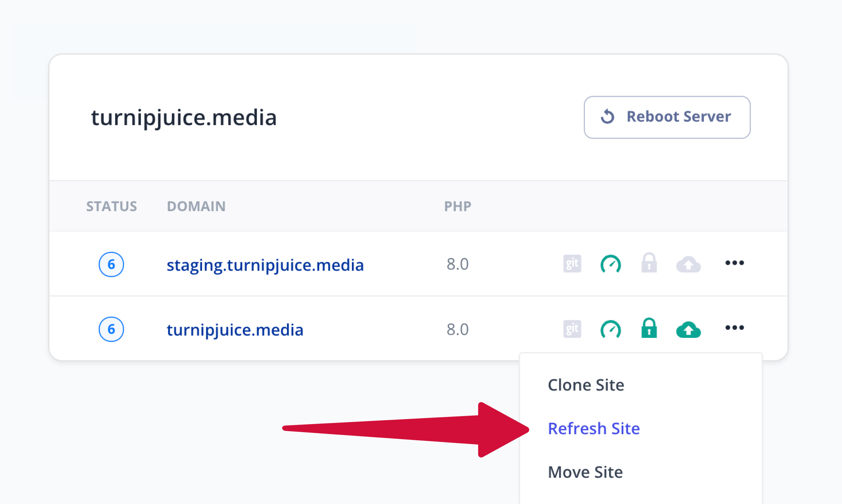Screen dimensions: 842x504
Task: Click the git icon for staging.turnipjuice.media
Action: coord(572,264)
